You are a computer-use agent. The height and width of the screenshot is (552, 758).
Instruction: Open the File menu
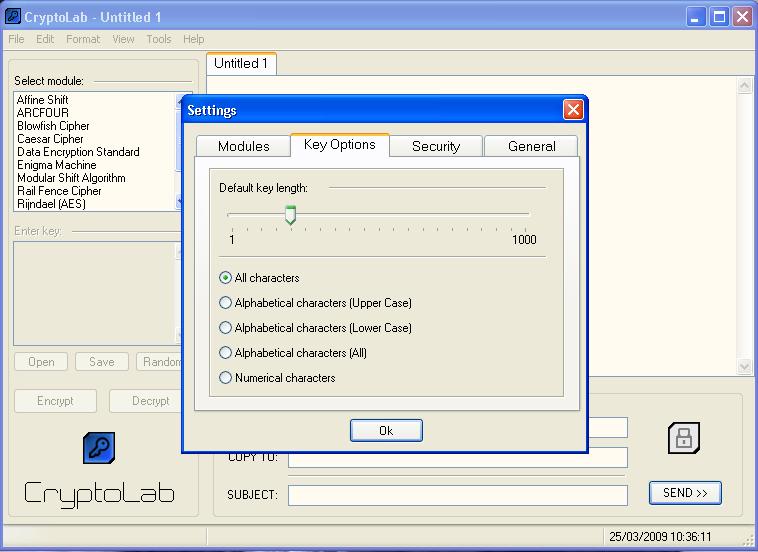point(16,39)
